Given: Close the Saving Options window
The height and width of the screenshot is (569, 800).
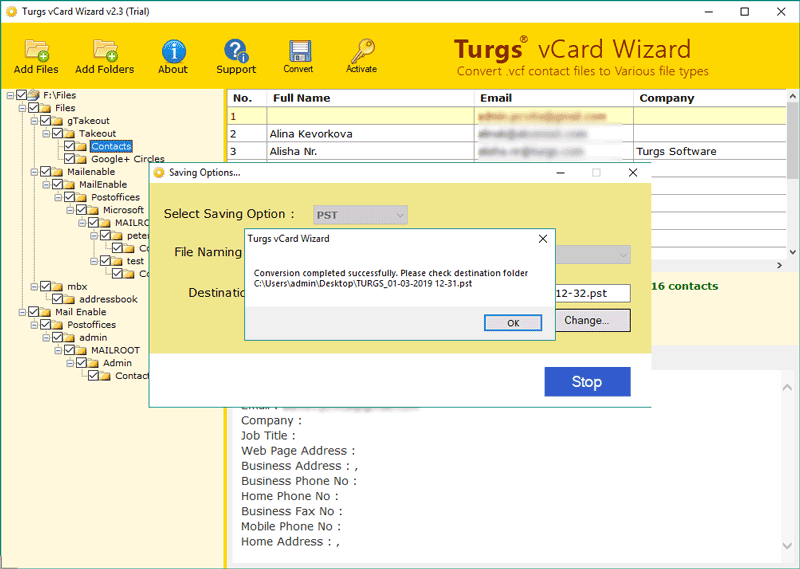Looking at the screenshot, I should (x=633, y=172).
